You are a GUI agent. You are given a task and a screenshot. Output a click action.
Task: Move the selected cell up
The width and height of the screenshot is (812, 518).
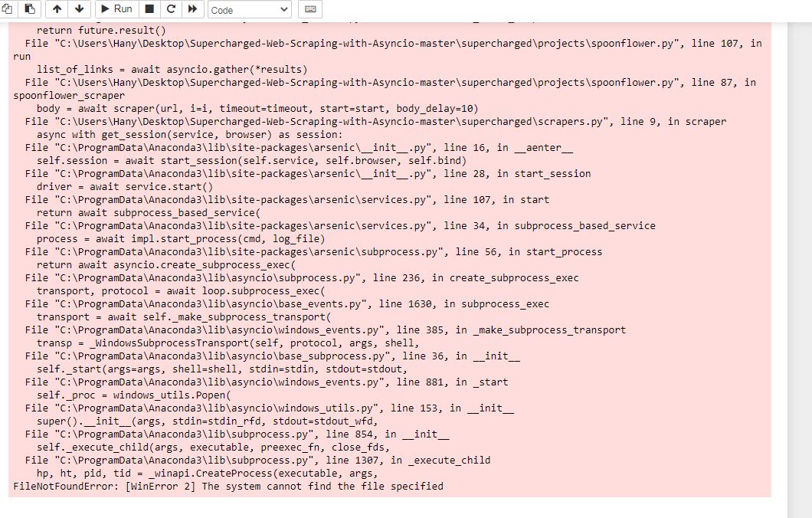57,8
